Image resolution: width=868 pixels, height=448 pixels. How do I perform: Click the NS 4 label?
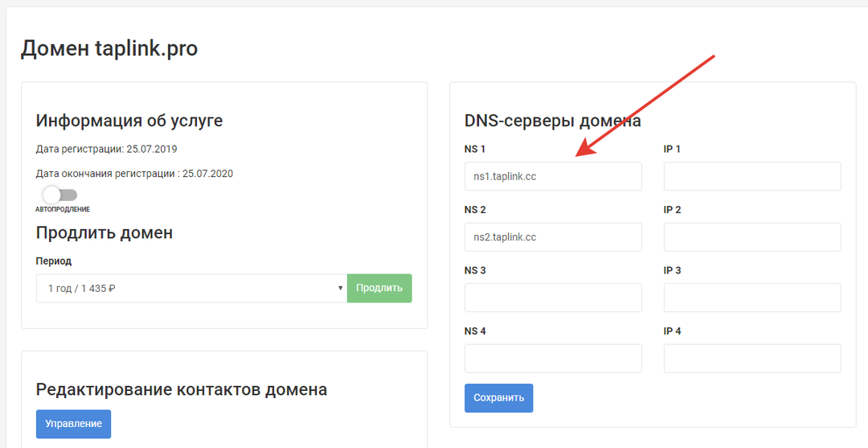(475, 331)
